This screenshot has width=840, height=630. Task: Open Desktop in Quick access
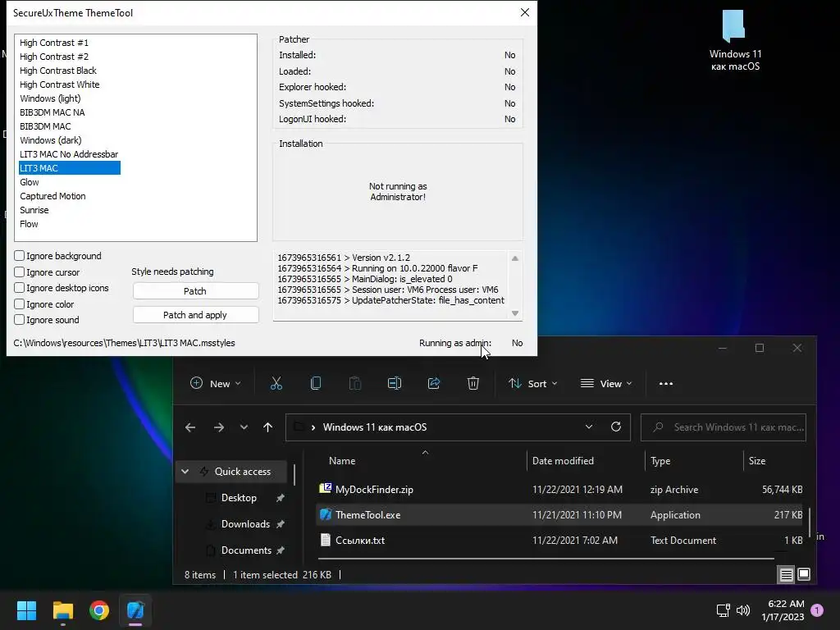(239, 498)
